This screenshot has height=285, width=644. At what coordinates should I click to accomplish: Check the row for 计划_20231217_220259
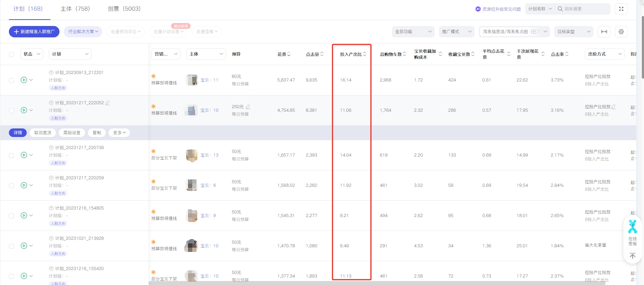pos(11,186)
